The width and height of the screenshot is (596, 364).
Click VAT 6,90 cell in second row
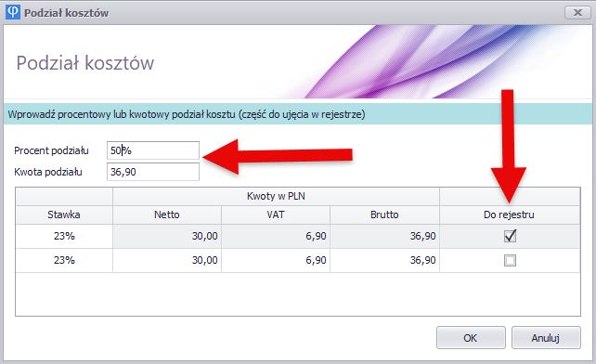[x=276, y=261]
